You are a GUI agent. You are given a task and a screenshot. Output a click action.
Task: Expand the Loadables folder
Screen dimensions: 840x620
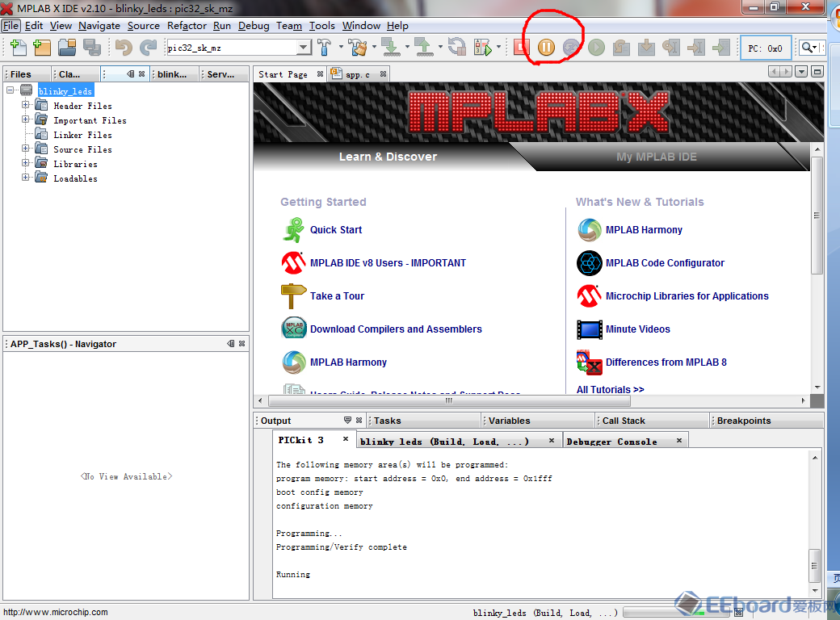(25, 178)
